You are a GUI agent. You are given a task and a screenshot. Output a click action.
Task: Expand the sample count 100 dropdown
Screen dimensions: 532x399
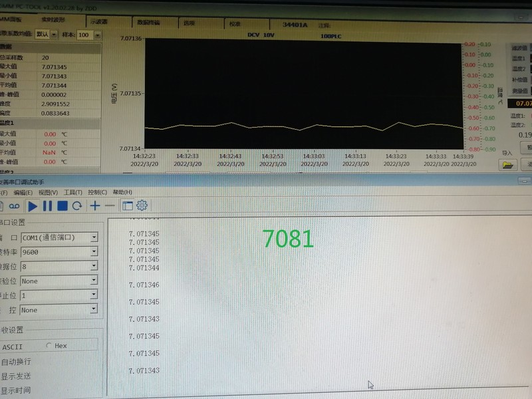[x=97, y=35]
